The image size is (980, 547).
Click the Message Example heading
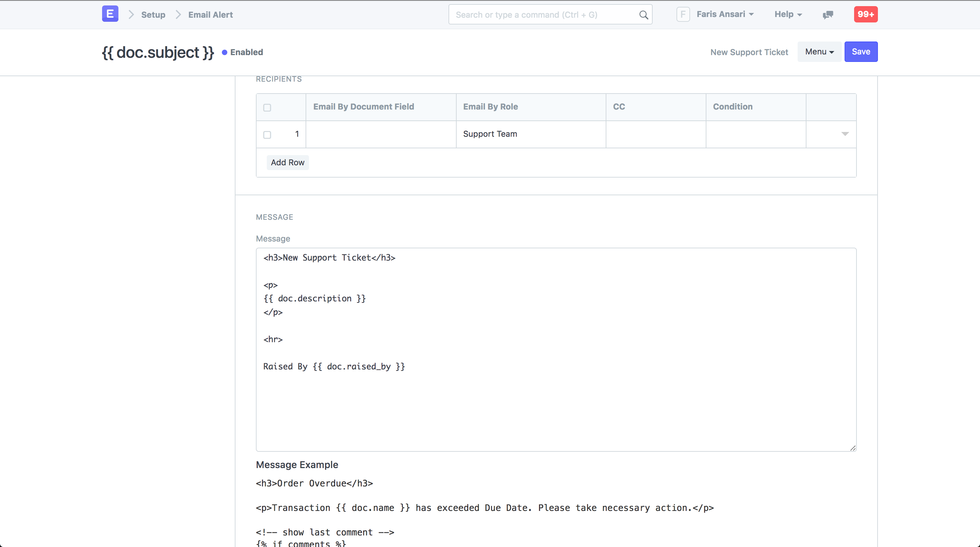[297, 465]
